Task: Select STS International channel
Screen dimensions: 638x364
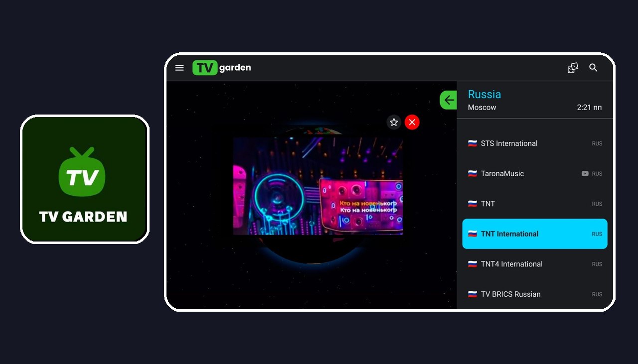Action: [535, 143]
